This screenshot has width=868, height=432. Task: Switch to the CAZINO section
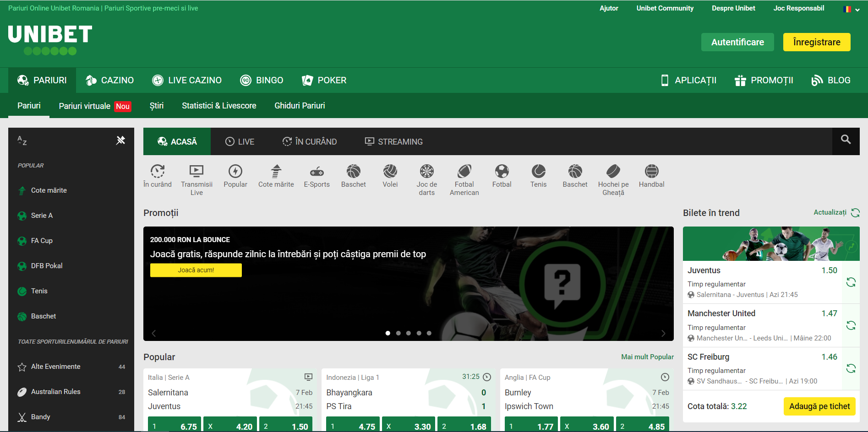(109, 80)
